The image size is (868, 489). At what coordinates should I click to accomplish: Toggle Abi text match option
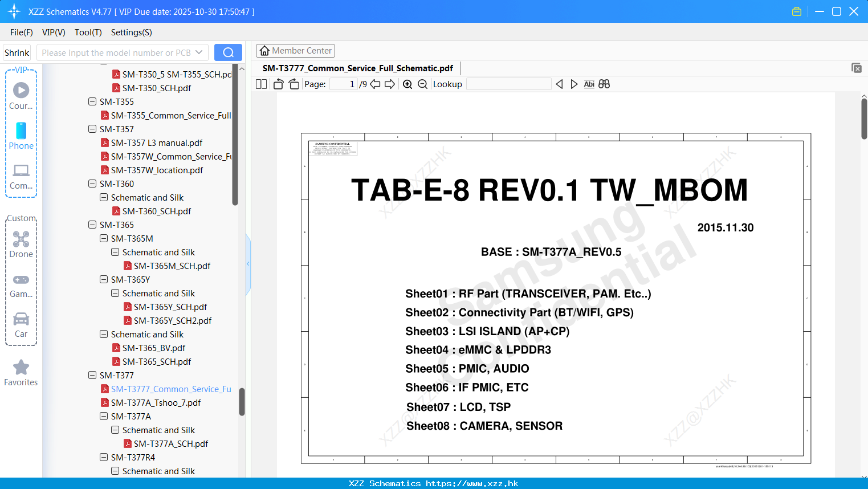pos(589,84)
